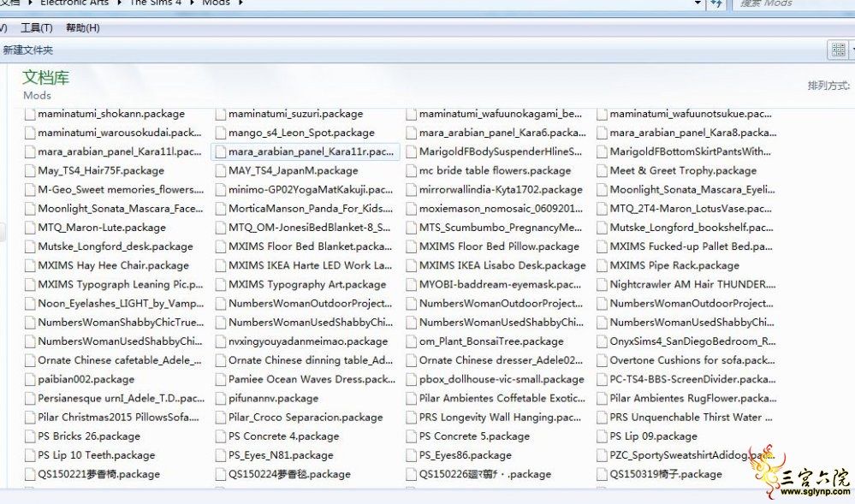
Task: Select file icon of mc bride table flowers.package
Action: 411,171
